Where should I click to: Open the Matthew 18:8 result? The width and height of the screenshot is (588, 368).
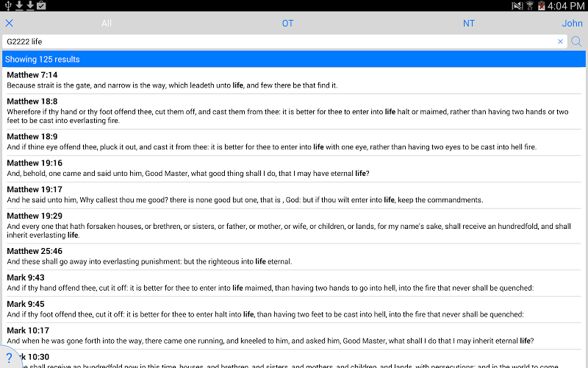point(293,111)
